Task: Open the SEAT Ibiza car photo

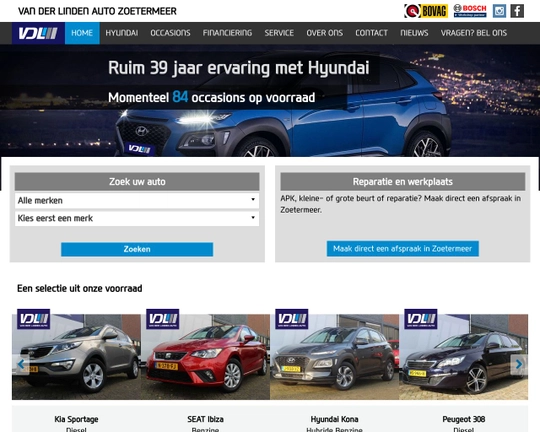Action: pos(206,357)
